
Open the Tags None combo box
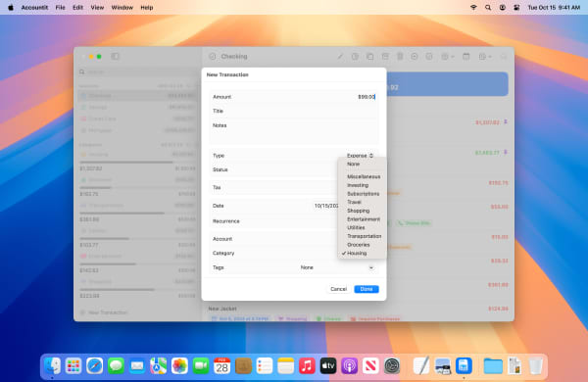click(337, 267)
